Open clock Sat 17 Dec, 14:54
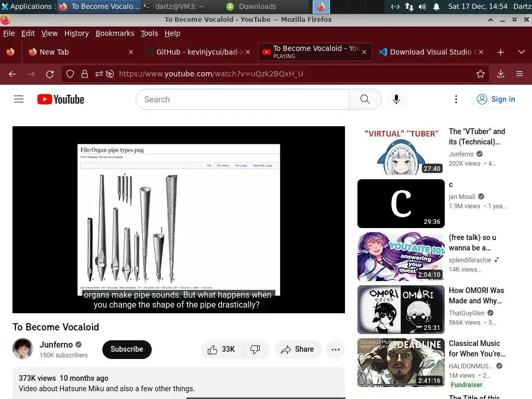The width and height of the screenshot is (532, 399). point(478,6)
